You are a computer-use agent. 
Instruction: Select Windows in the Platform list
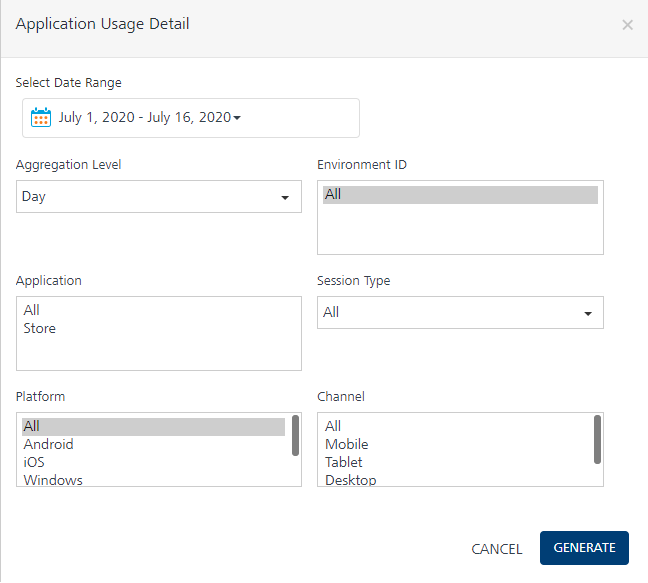(53, 480)
